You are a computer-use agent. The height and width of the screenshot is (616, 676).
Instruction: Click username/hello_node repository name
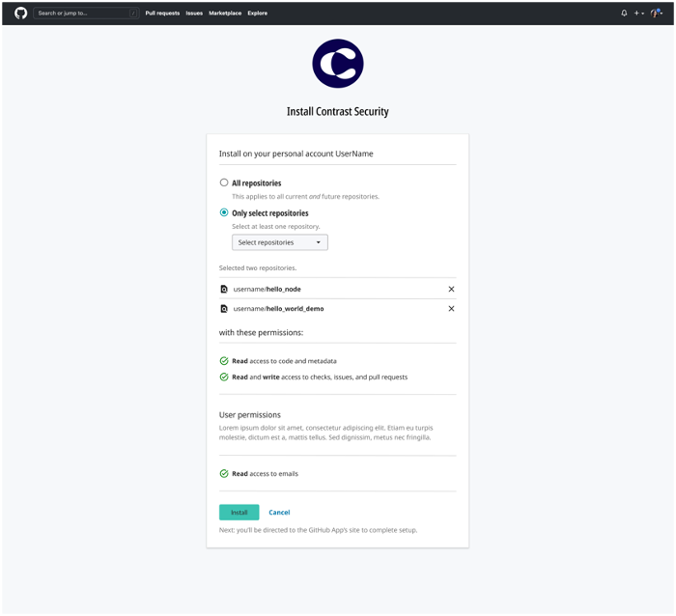point(267,289)
